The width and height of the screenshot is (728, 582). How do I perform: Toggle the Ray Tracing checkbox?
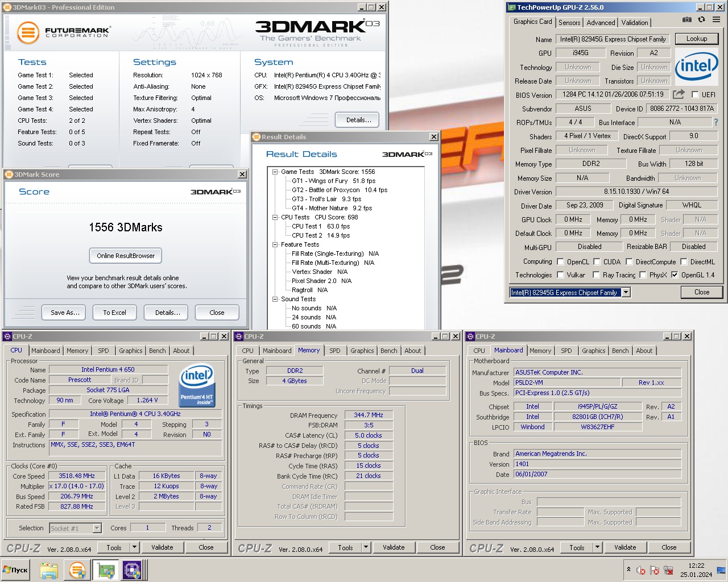point(597,275)
